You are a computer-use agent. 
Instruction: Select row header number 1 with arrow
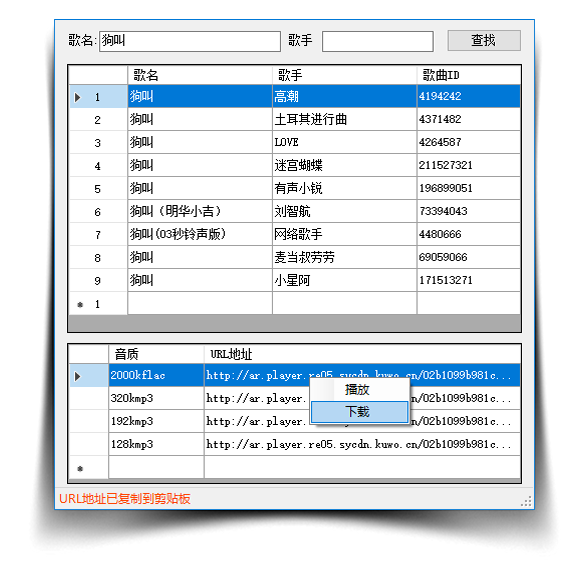click(98, 97)
